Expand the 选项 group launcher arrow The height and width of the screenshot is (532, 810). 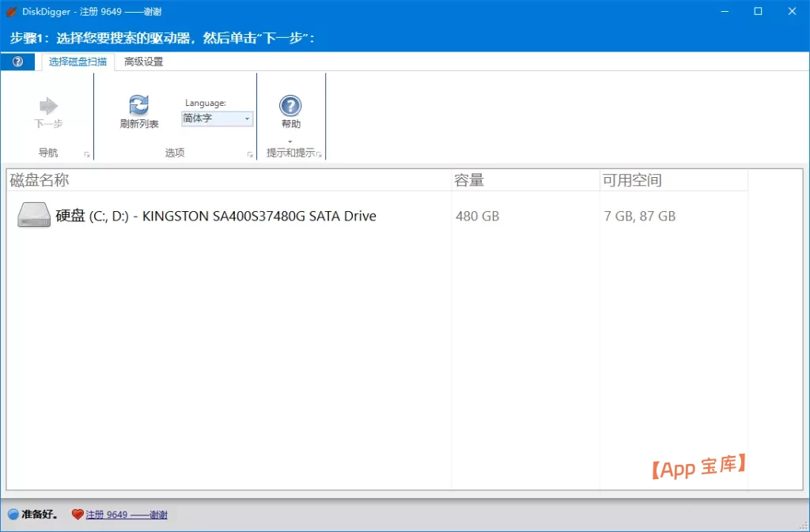click(x=250, y=155)
